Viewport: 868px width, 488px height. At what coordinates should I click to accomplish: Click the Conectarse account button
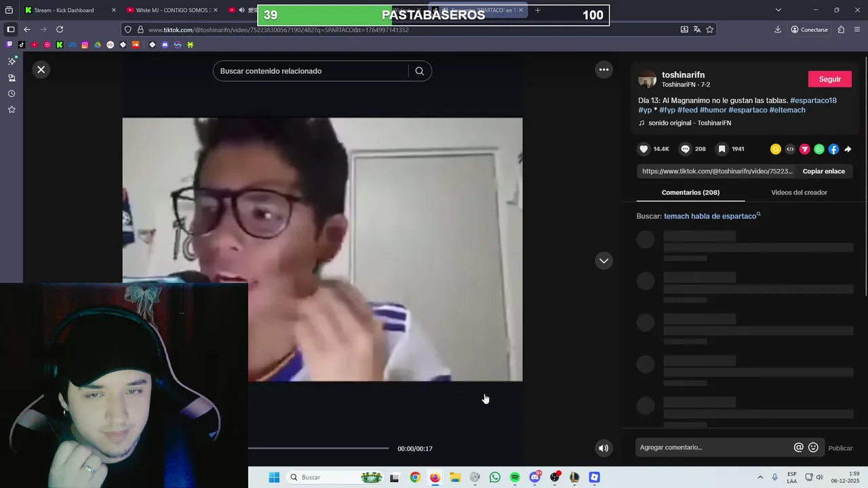[x=809, y=30]
